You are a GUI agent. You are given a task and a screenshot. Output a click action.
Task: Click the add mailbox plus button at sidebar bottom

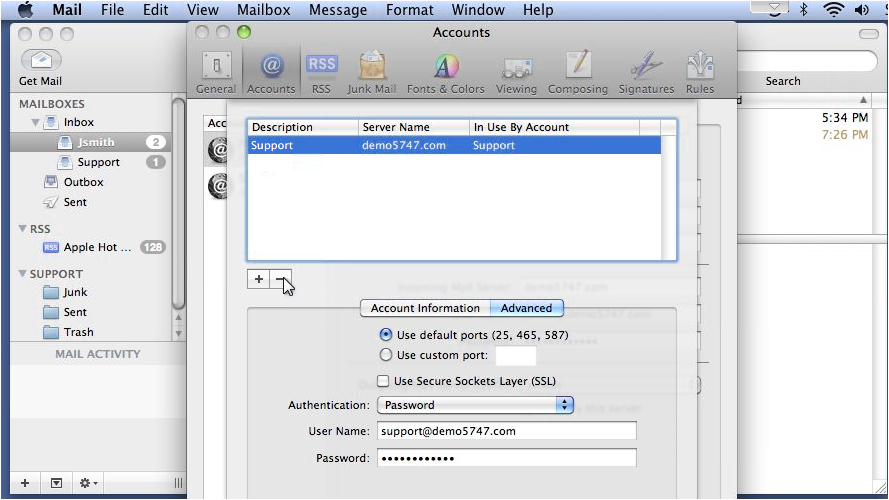click(x=25, y=483)
